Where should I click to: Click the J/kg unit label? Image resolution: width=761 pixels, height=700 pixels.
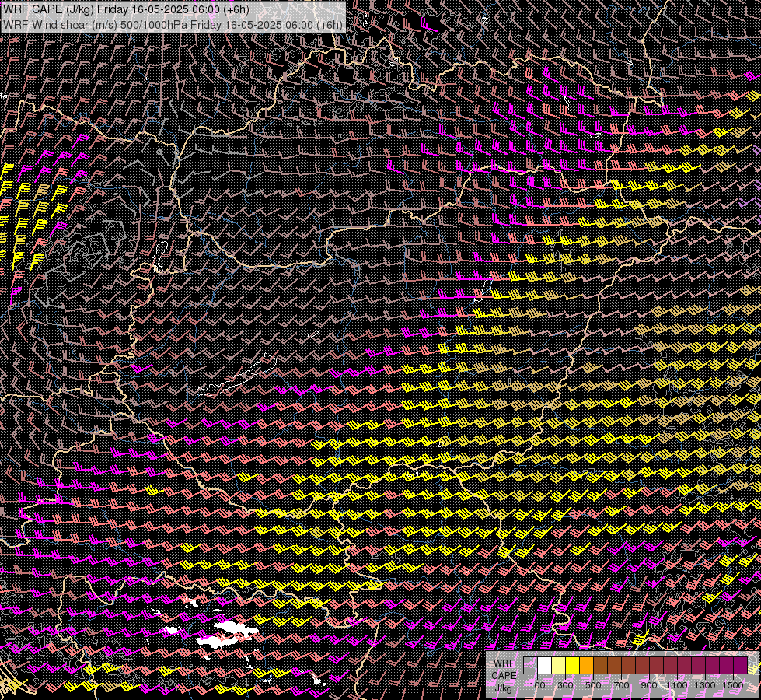(503, 688)
